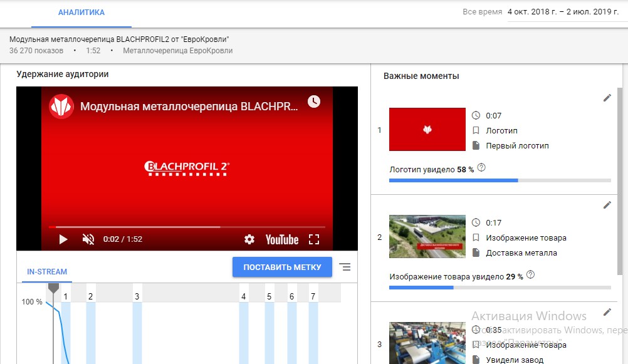Open the red logo thumbnail of moment 1
The image size is (628, 364).
[x=427, y=129]
